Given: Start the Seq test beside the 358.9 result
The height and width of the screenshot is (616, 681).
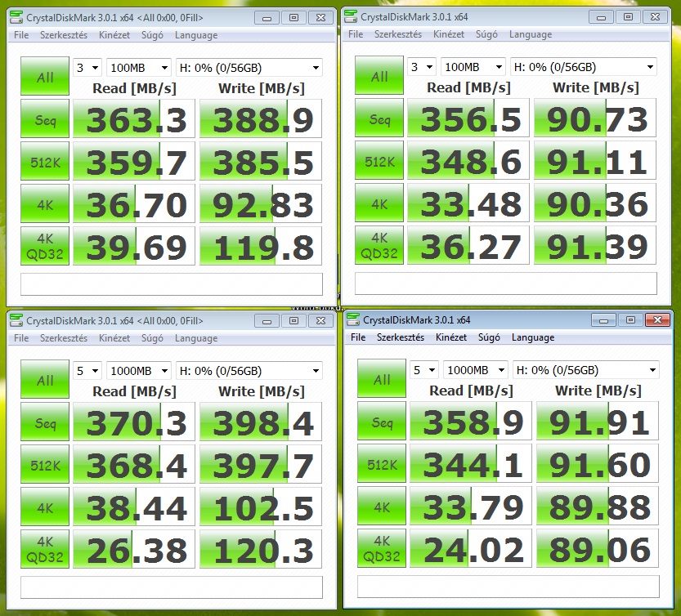Looking at the screenshot, I should (382, 421).
